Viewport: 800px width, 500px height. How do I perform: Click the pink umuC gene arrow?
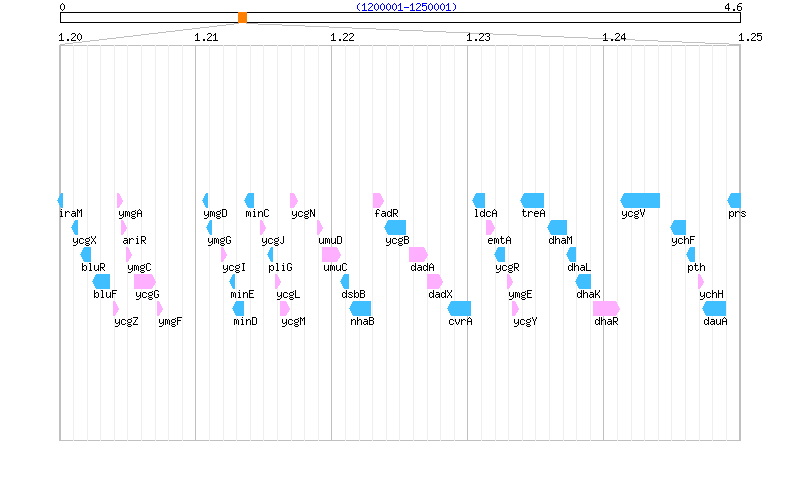pyautogui.click(x=331, y=254)
